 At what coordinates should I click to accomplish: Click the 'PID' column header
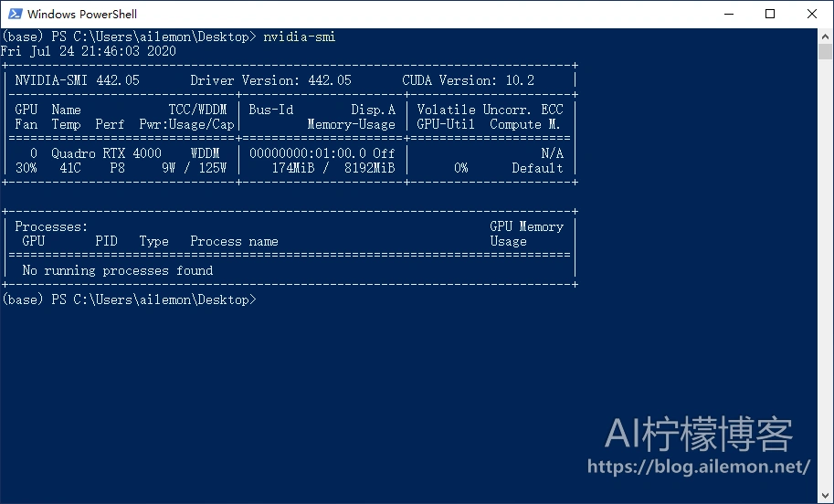tap(106, 241)
